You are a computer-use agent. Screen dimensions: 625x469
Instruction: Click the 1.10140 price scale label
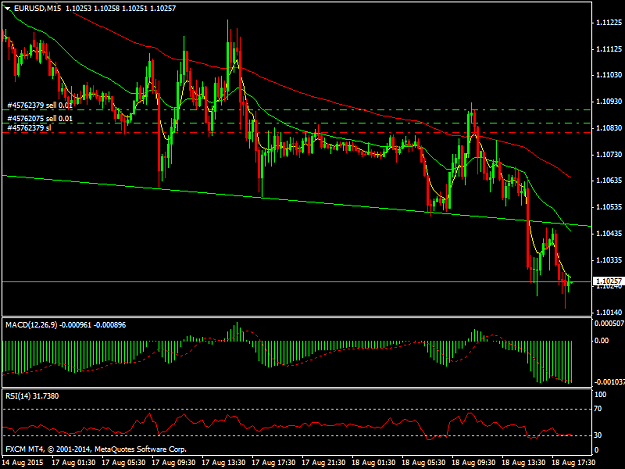(609, 312)
